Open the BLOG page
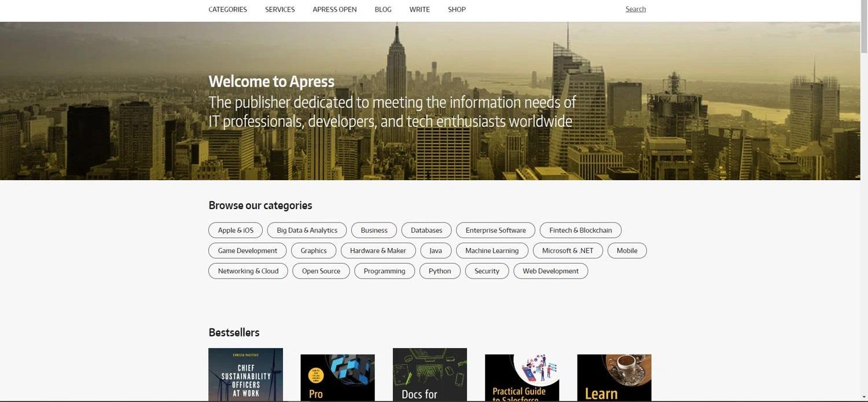Image resolution: width=868 pixels, height=402 pixels. tap(382, 9)
